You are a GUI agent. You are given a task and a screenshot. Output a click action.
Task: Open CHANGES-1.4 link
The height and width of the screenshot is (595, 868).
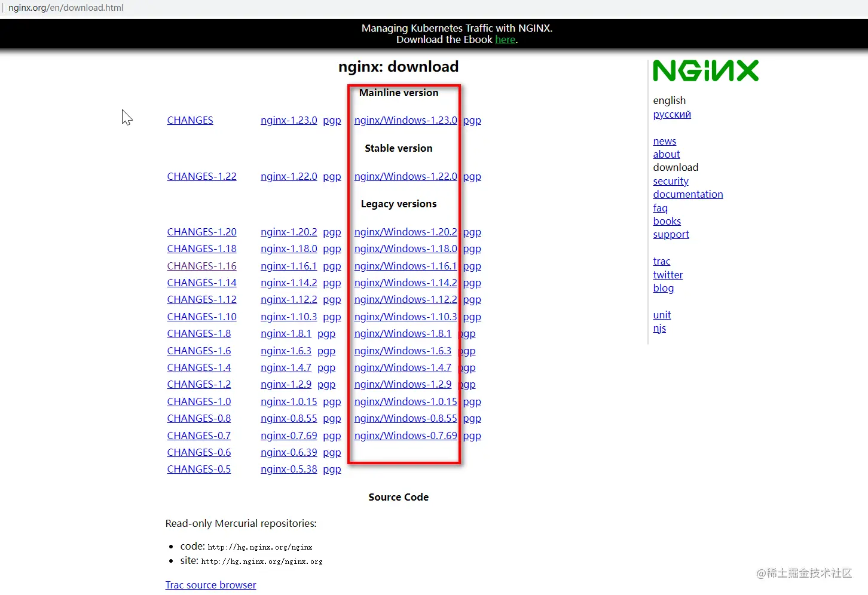198,367
